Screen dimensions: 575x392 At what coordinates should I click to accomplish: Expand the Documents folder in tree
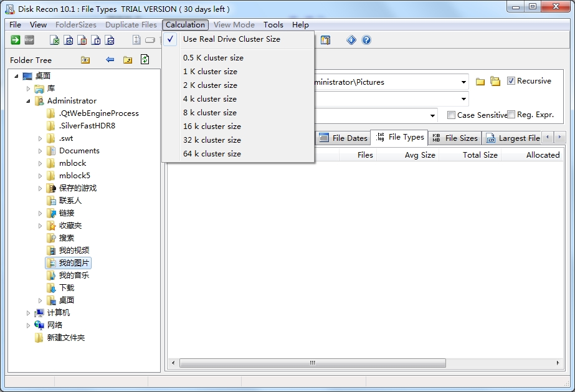click(40, 151)
